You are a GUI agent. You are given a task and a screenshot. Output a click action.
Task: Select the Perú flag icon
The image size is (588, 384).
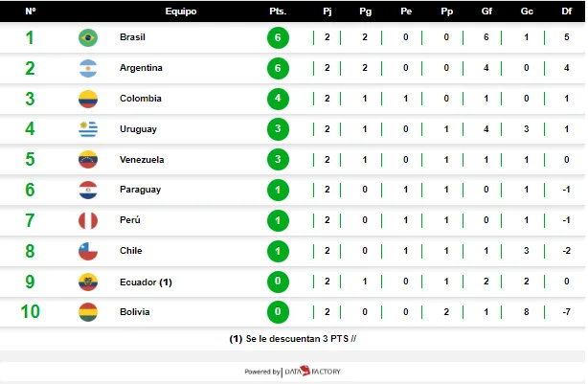(88, 220)
